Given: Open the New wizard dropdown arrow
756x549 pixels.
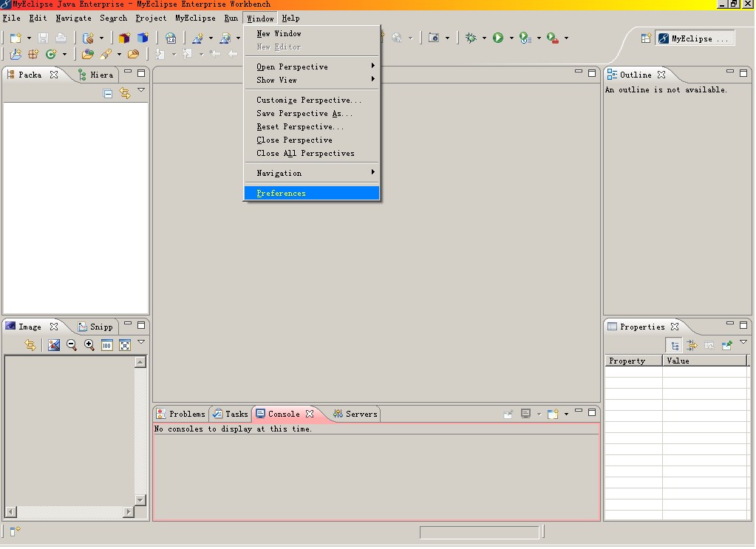Looking at the screenshot, I should pyautogui.click(x=30, y=38).
